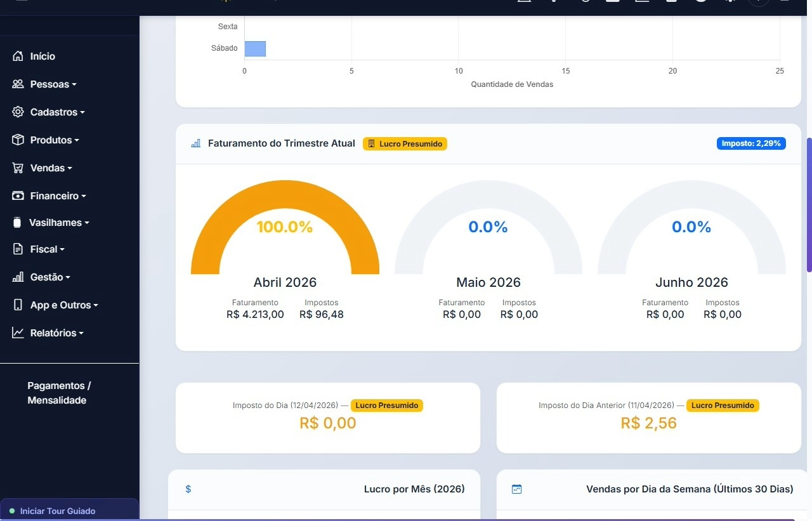Select the Início menu entry

point(43,56)
